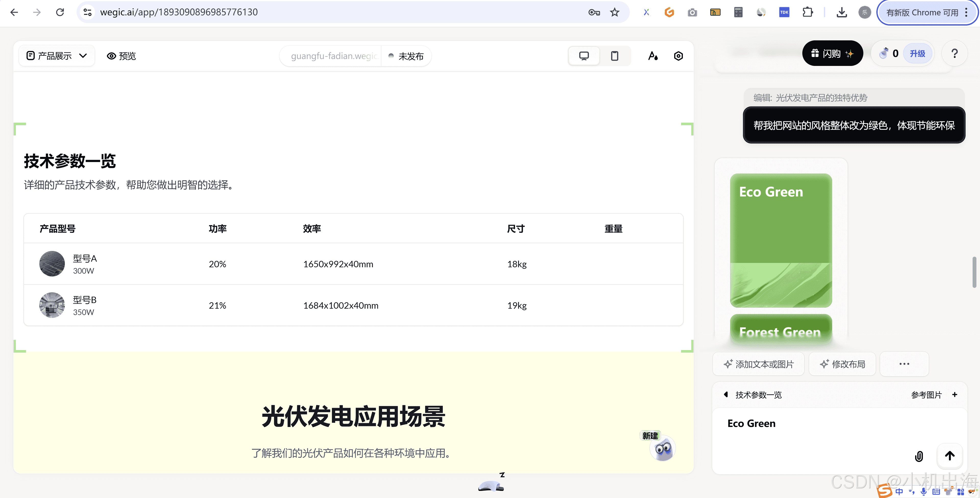The height and width of the screenshot is (498, 980).
Task: Click the Sogou input method S icon
Action: click(x=885, y=491)
